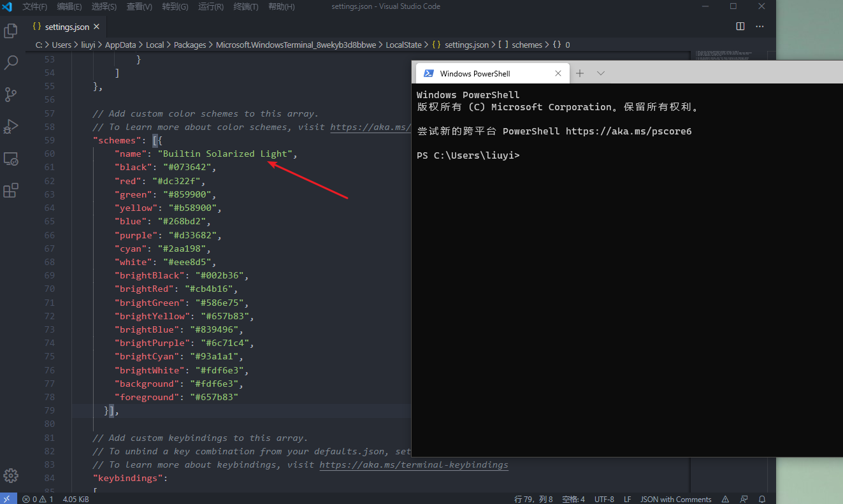Open the Manage gear in the activity bar

(x=11, y=475)
